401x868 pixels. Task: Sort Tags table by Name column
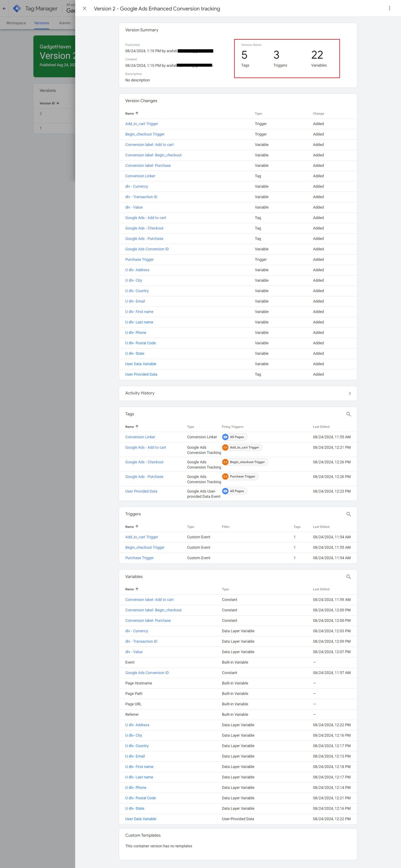pyautogui.click(x=132, y=427)
